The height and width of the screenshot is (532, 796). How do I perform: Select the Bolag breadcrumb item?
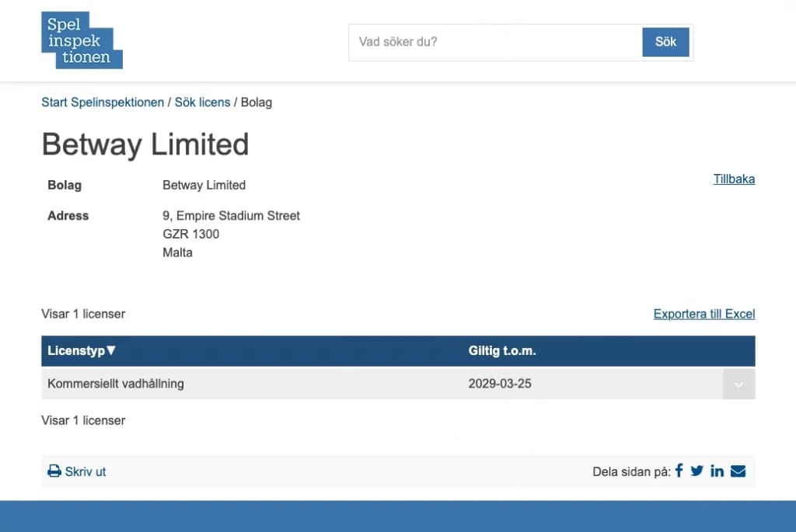pyautogui.click(x=257, y=103)
